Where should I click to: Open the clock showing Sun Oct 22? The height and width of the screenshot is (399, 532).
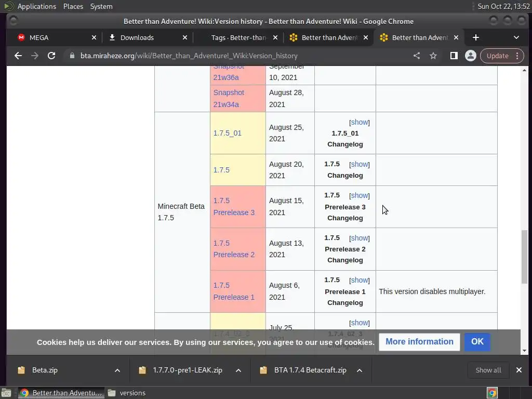tap(503, 6)
